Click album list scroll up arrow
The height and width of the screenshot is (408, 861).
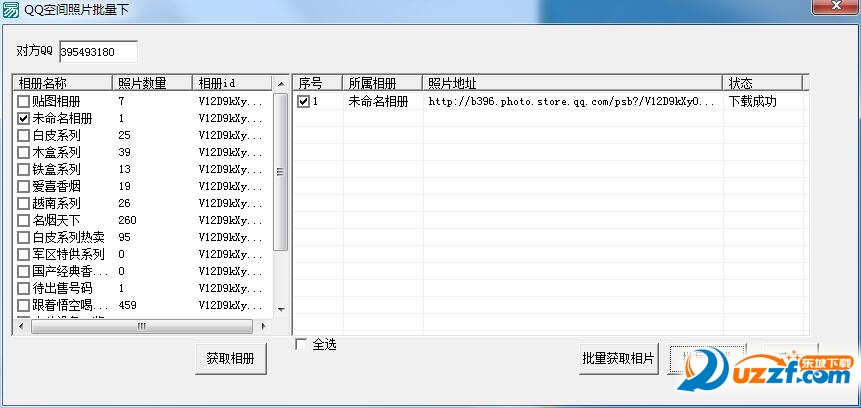click(281, 84)
